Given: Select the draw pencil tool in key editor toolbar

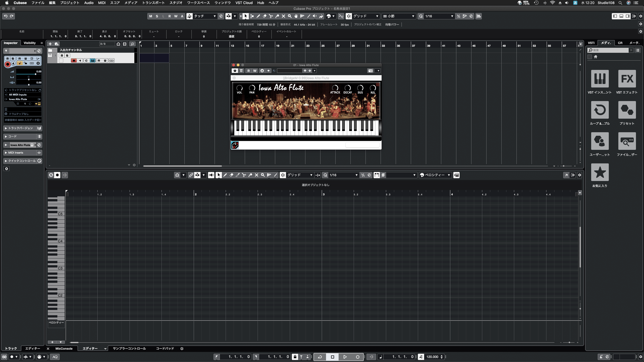Looking at the screenshot, I should coord(225,175).
